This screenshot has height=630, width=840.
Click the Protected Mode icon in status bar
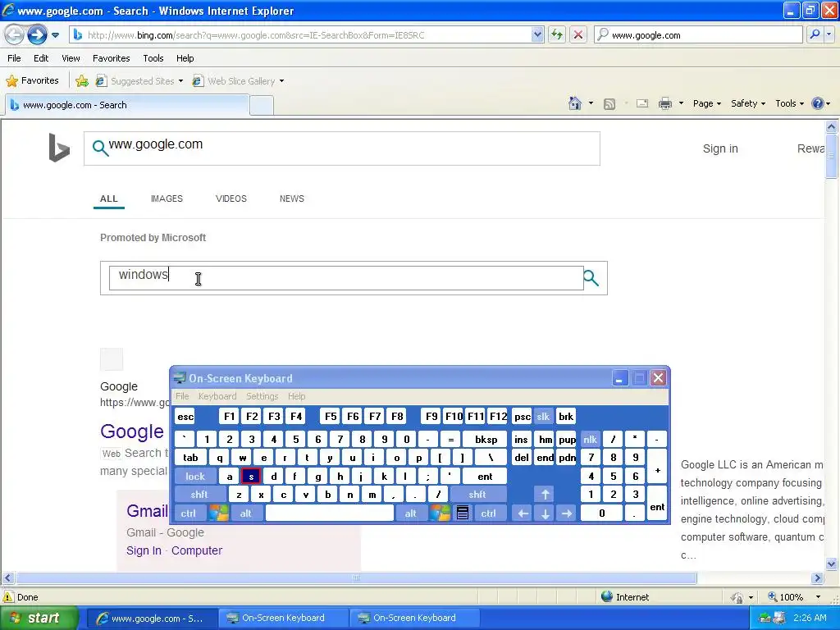click(x=737, y=597)
